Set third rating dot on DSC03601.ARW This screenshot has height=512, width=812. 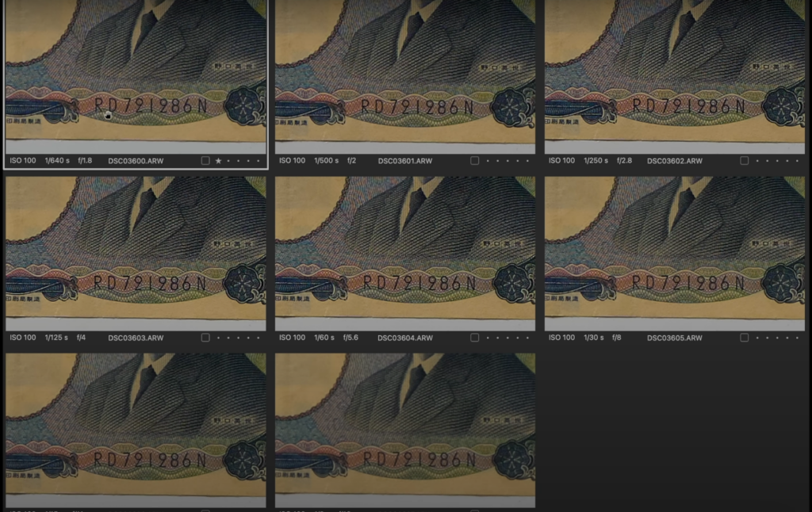507,161
